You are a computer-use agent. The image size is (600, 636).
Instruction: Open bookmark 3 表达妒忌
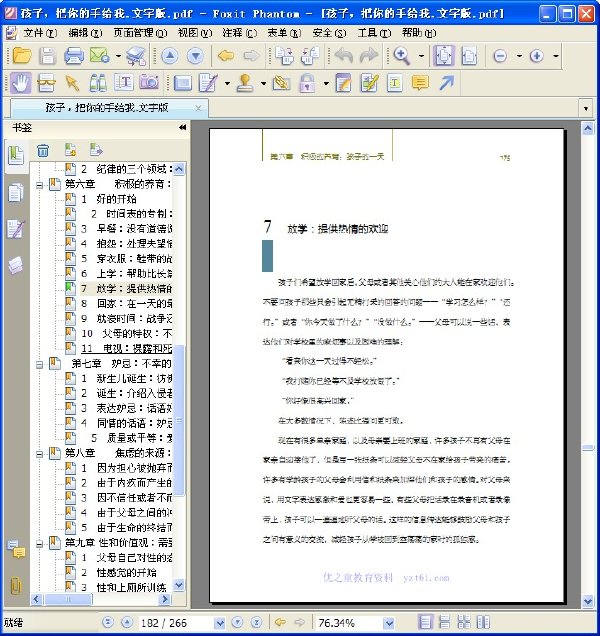click(126, 408)
